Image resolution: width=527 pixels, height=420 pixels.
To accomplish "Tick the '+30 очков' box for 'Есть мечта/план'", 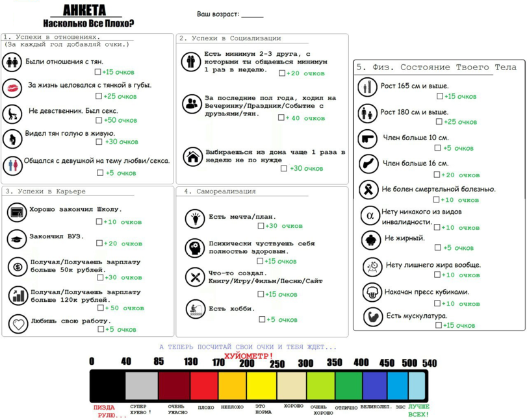I will (261, 226).
